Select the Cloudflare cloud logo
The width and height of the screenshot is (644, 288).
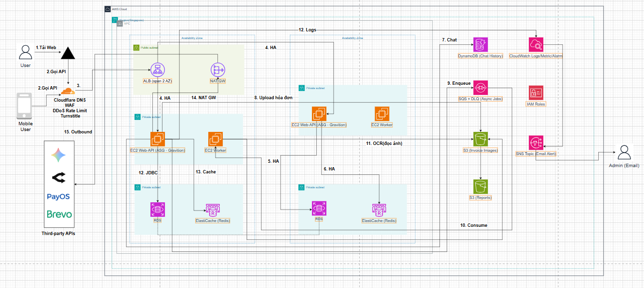pyautogui.click(x=67, y=91)
